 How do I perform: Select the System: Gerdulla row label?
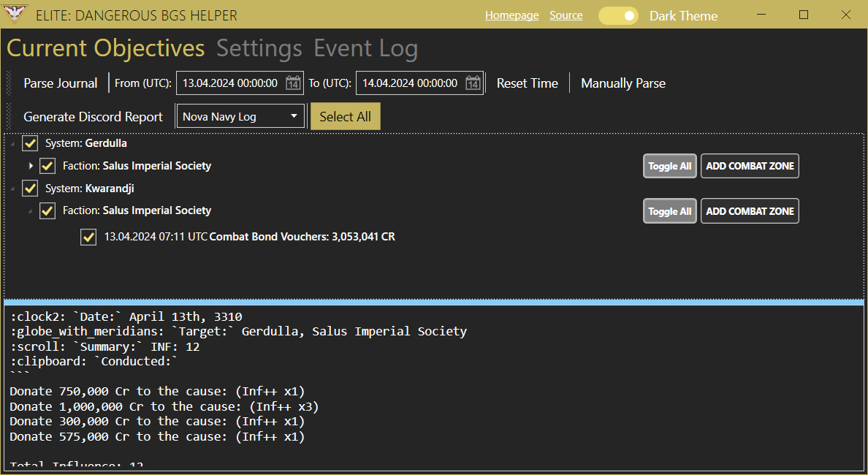85,143
